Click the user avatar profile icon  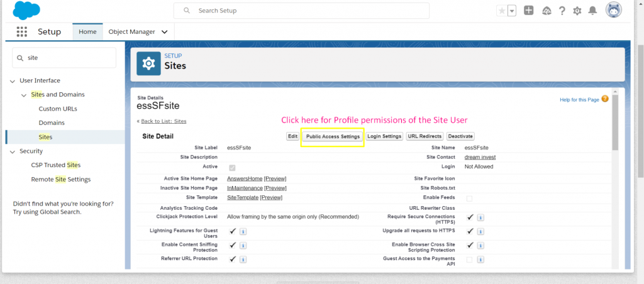coord(614,10)
